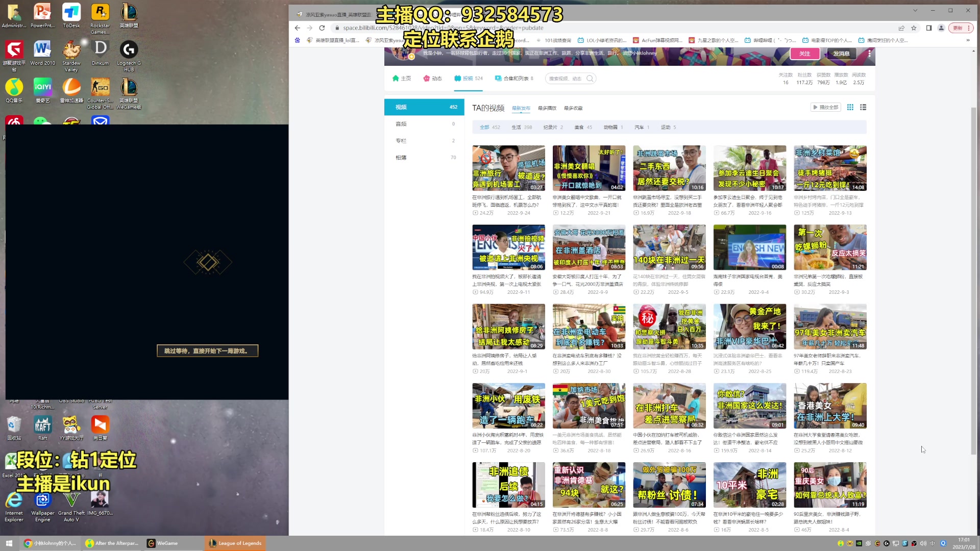The width and height of the screenshot is (980, 551).
Task: Select 专栏 sidebar category
Action: (x=424, y=141)
